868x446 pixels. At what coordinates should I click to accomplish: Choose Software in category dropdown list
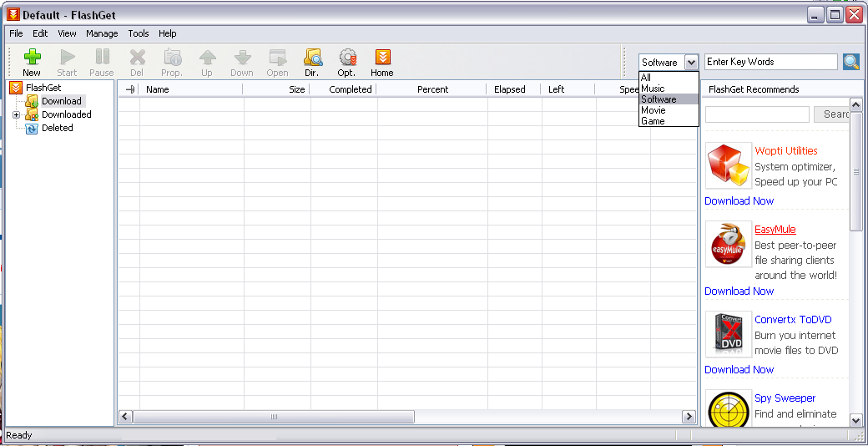[x=669, y=99]
